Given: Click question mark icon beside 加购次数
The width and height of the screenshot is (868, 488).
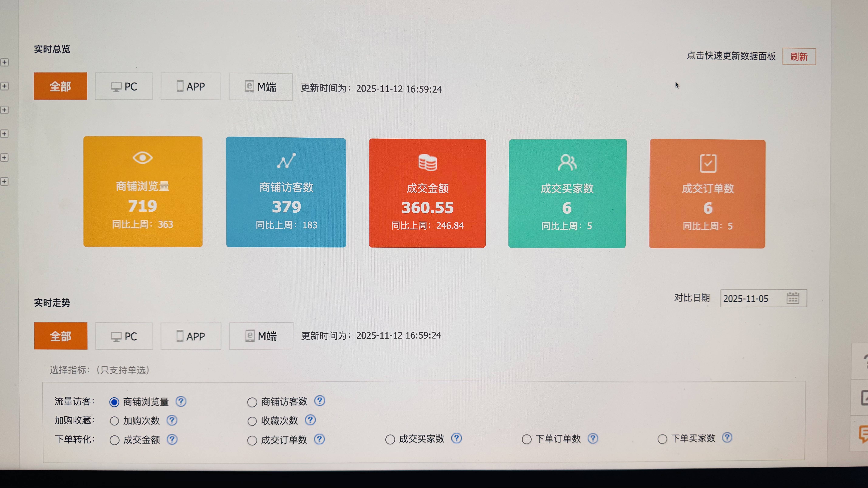Looking at the screenshot, I should coord(172,420).
